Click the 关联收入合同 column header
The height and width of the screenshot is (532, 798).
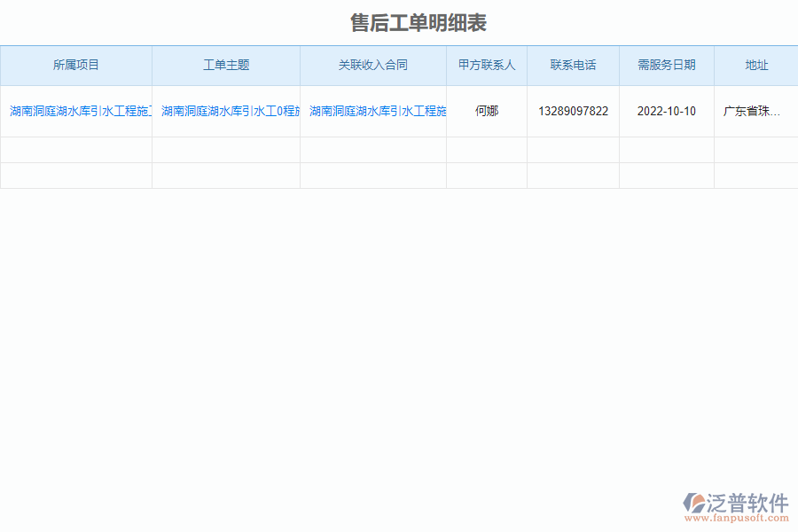(373, 65)
